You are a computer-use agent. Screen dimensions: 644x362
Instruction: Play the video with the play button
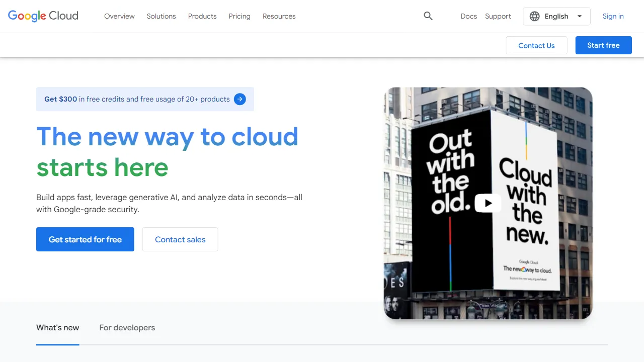(488, 203)
